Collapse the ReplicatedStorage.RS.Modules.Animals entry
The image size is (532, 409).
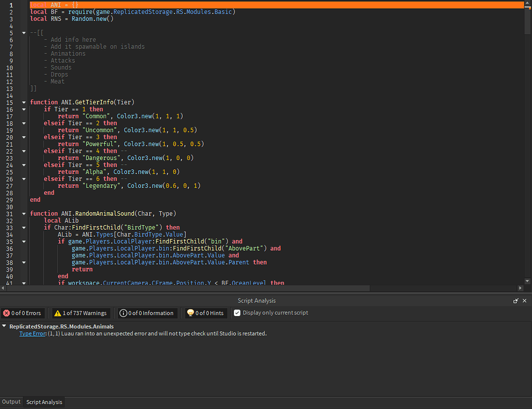[x=4, y=326]
